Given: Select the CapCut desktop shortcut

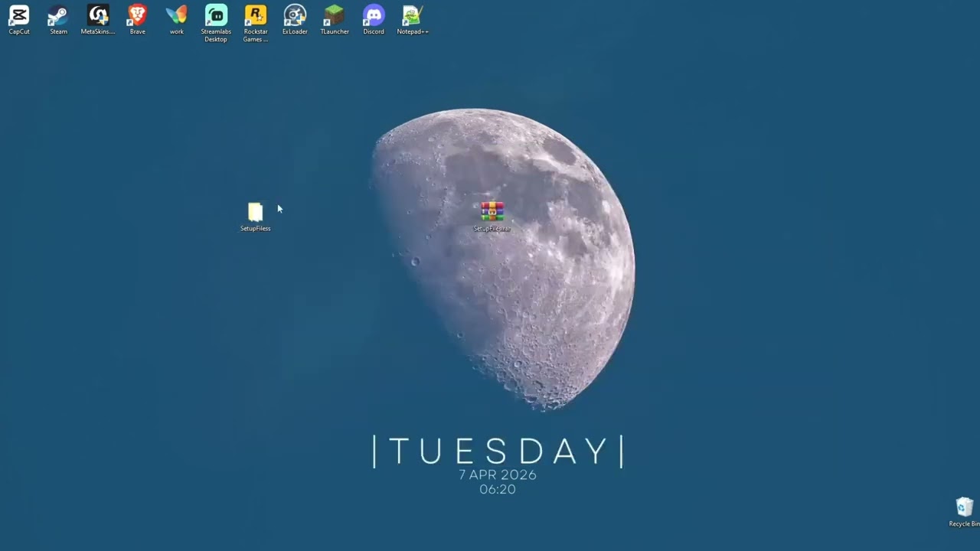Looking at the screenshot, I should (19, 15).
